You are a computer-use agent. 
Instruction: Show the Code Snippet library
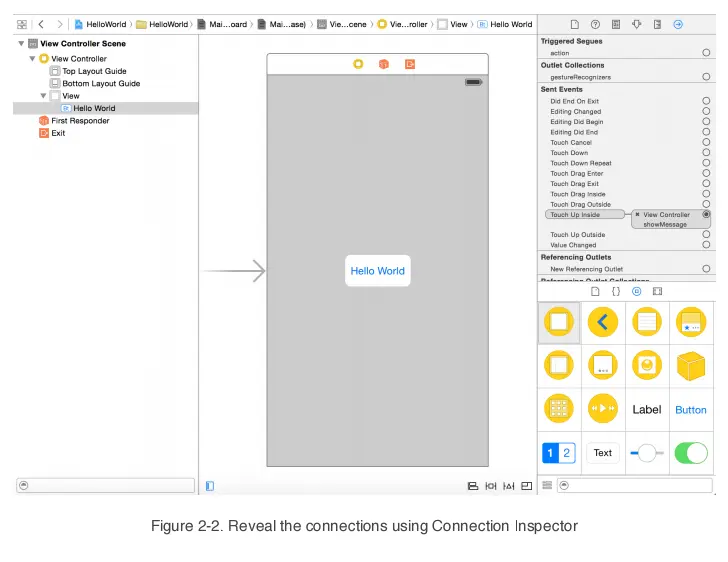pyautogui.click(x=616, y=291)
